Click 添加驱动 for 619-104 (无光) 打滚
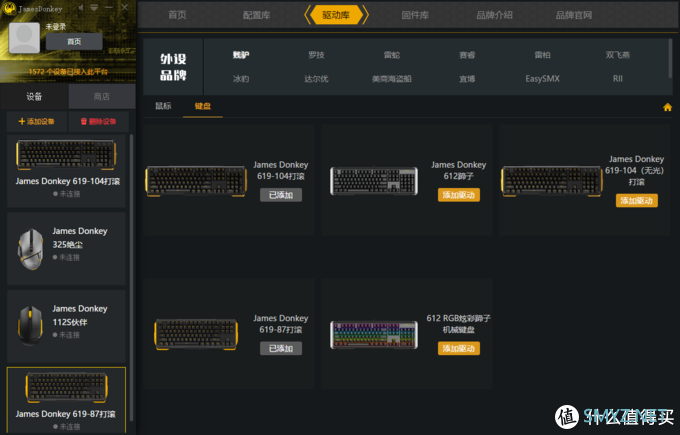 click(x=637, y=200)
